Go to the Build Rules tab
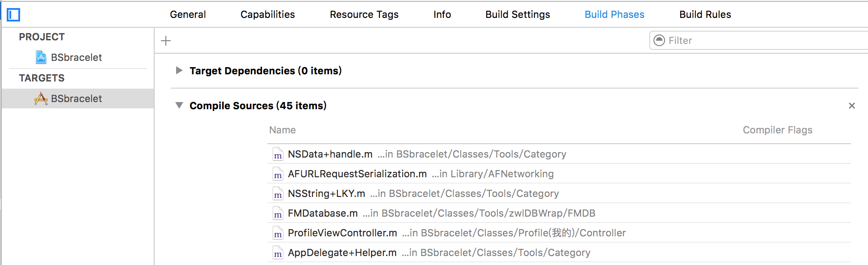 coord(705,14)
